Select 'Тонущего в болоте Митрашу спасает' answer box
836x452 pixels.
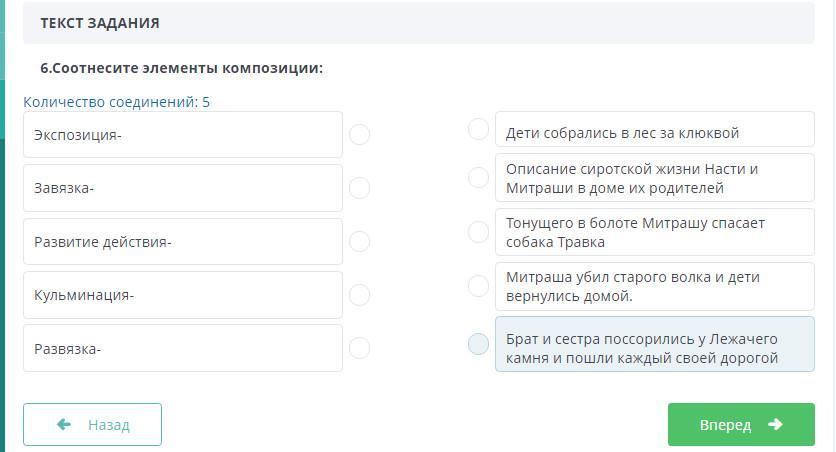654,232
